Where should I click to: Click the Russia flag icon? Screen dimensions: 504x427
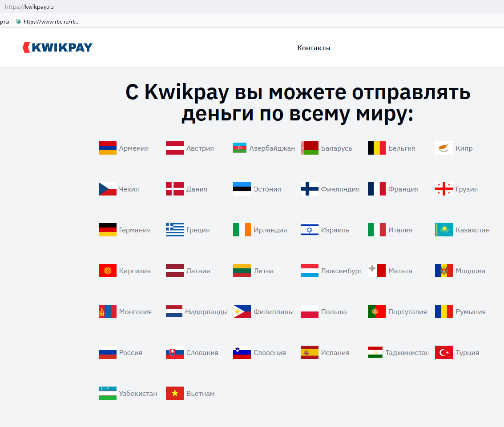[108, 352]
